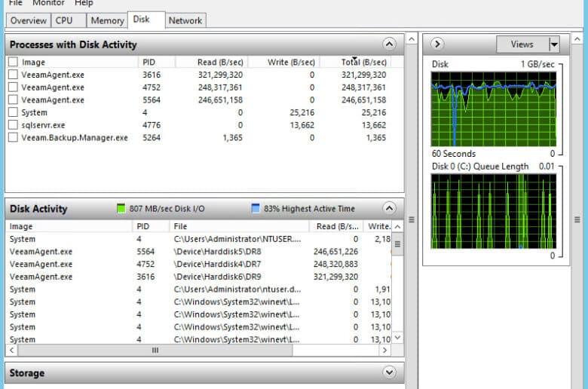Screen dimensions: 588x389
Task: Click the Disk Activity scroll up arrow
Action: [397, 226]
